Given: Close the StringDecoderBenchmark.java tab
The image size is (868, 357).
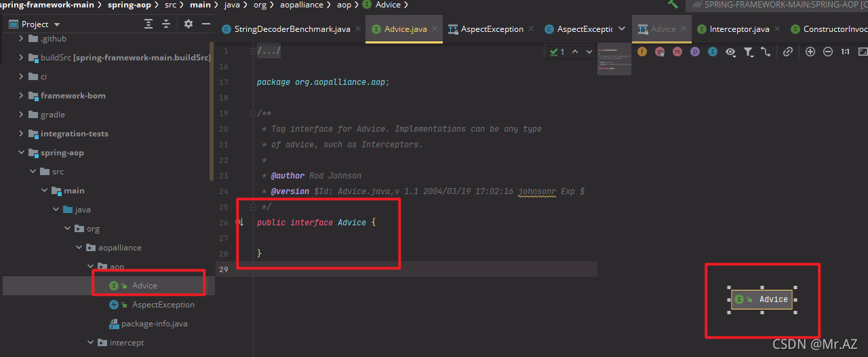Looking at the screenshot, I should coord(357,29).
